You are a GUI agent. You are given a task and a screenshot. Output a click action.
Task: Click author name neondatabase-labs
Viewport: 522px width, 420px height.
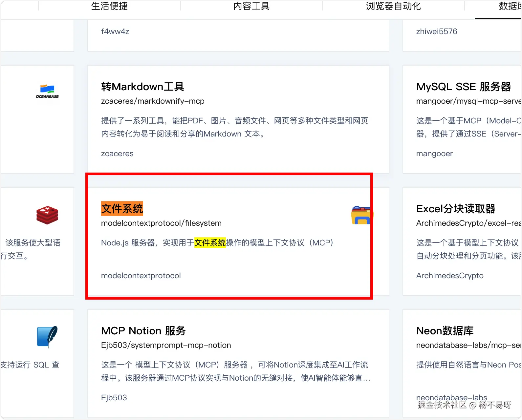(452, 398)
